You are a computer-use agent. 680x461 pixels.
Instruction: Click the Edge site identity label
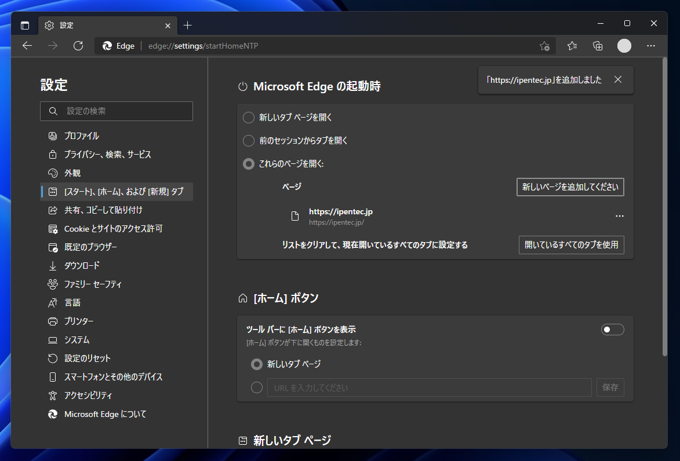118,46
